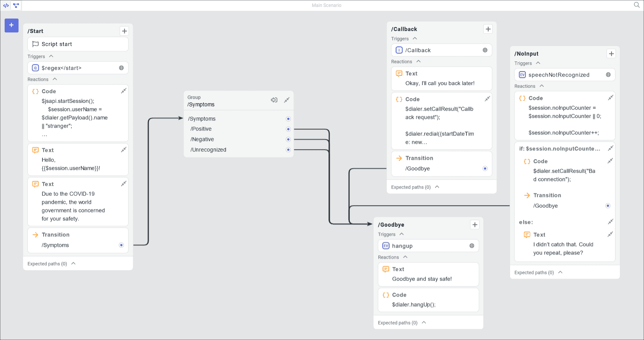Screen dimensions: 644x340
Task: Collapse the else block in /NoInput
Action: (x=610, y=222)
